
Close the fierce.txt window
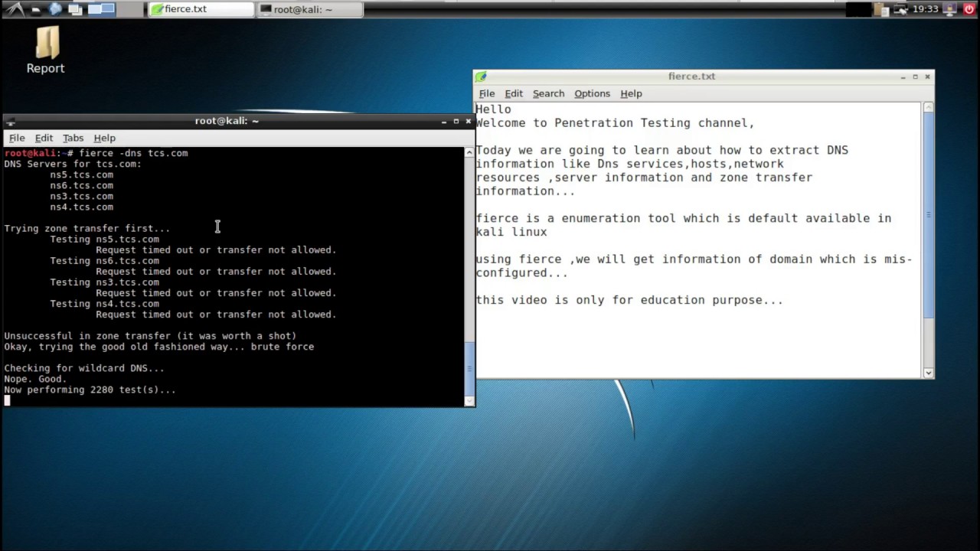pyautogui.click(x=927, y=77)
